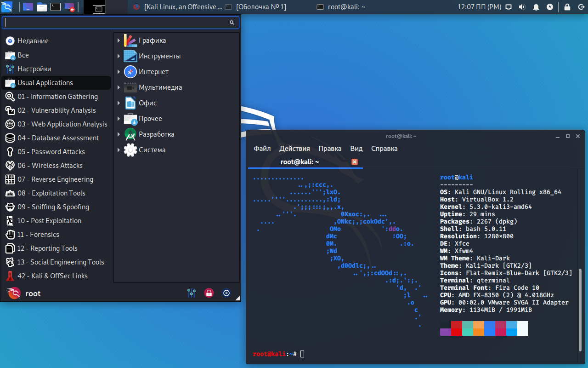Open the Вид menu in the terminal

356,149
